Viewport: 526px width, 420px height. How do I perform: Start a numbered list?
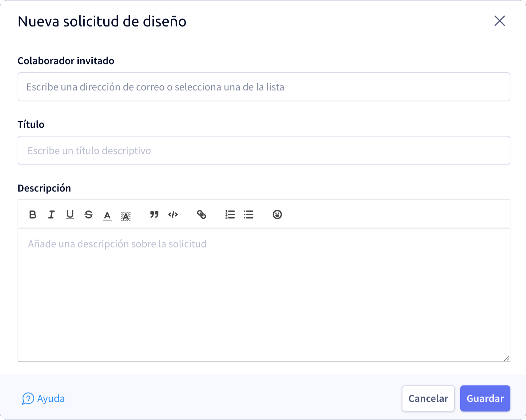(x=230, y=215)
